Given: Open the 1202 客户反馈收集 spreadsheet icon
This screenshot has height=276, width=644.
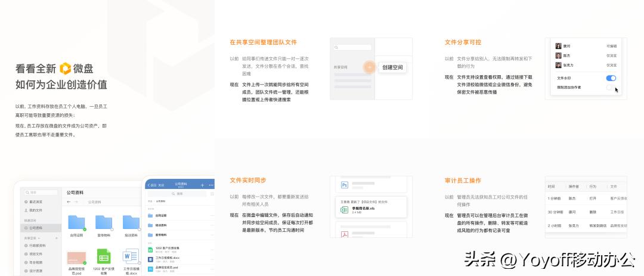Looking at the screenshot, I should (104, 256).
